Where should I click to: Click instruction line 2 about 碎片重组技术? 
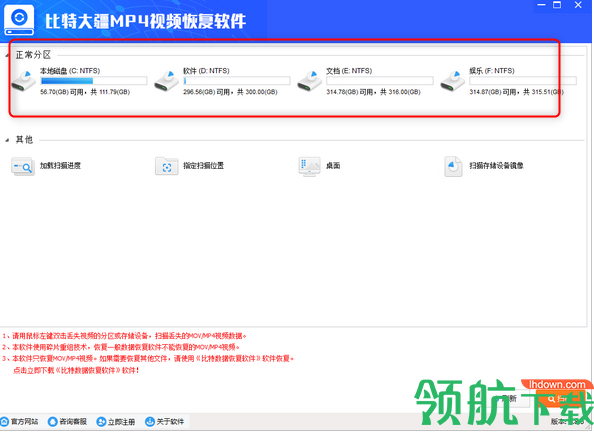point(121,347)
